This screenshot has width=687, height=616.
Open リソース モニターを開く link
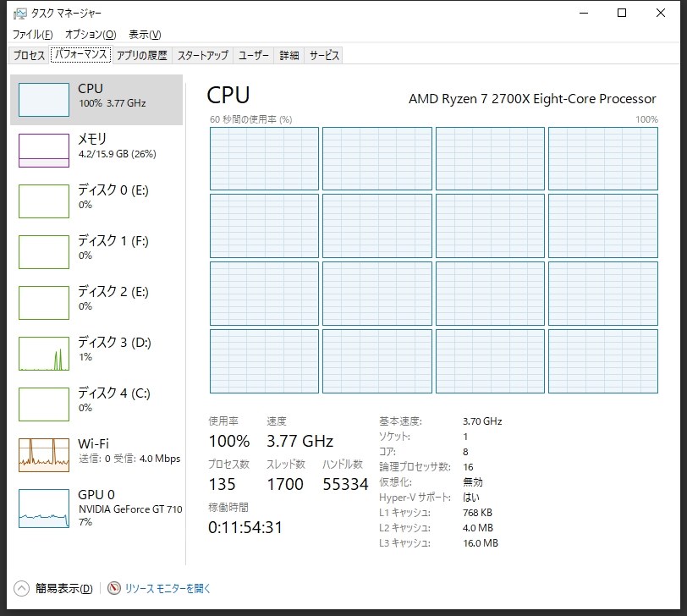(x=168, y=588)
